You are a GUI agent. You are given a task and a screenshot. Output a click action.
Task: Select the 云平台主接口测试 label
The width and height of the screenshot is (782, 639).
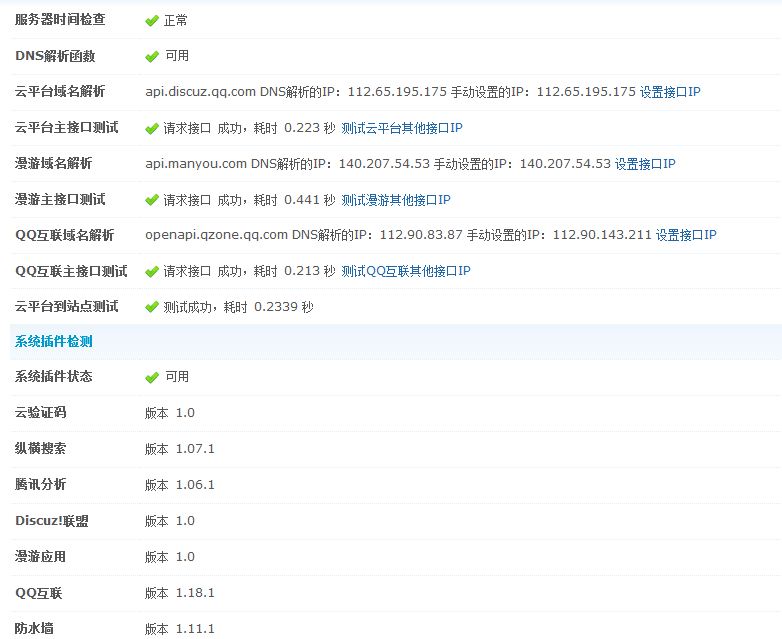click(x=66, y=128)
